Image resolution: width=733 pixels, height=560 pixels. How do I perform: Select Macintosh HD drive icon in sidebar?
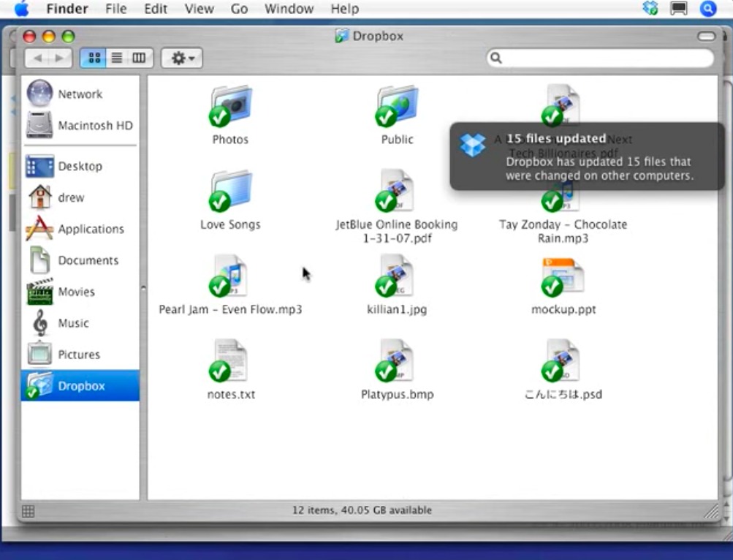point(39,125)
